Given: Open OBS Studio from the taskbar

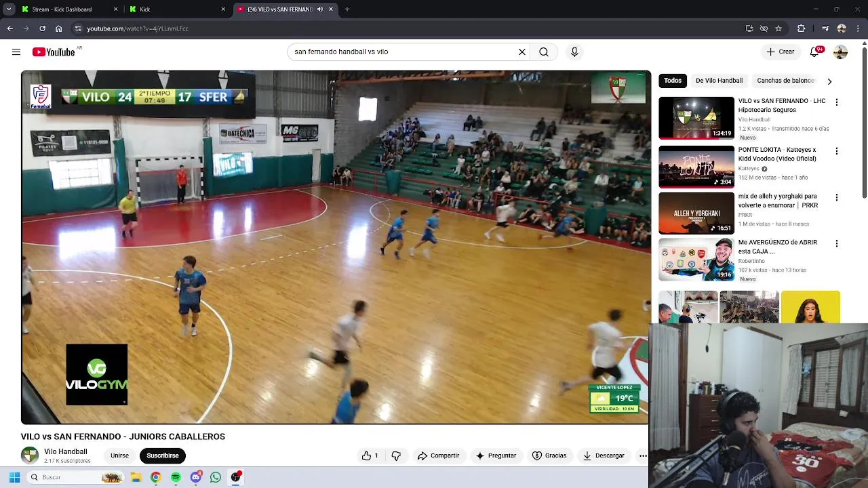Looking at the screenshot, I should tap(236, 477).
